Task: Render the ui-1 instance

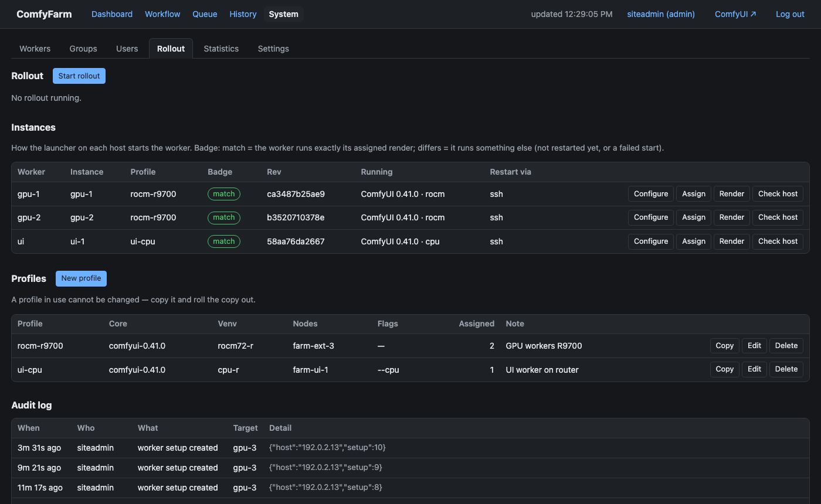Action: click(732, 241)
